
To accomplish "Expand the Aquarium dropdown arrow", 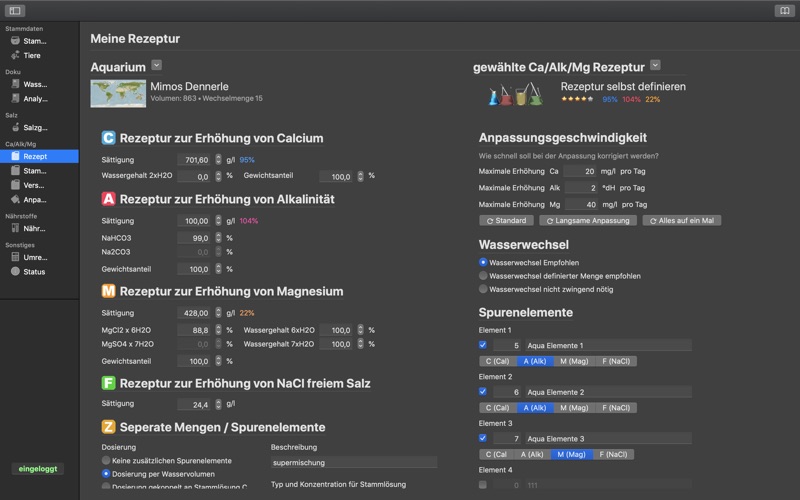I will [157, 65].
